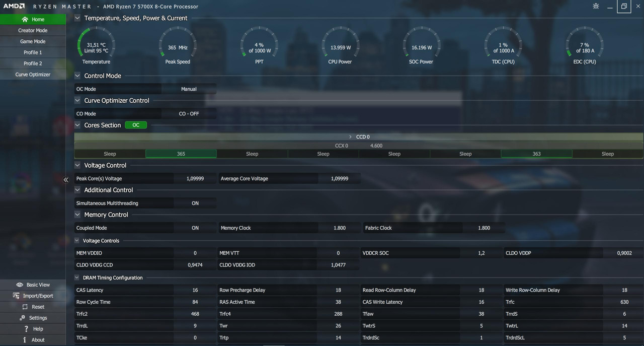Open the About entry
Screen dimensions: 644x346
tap(33, 340)
